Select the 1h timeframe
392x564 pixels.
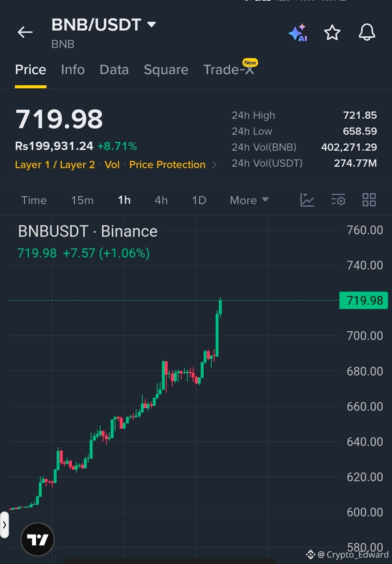[x=124, y=200]
